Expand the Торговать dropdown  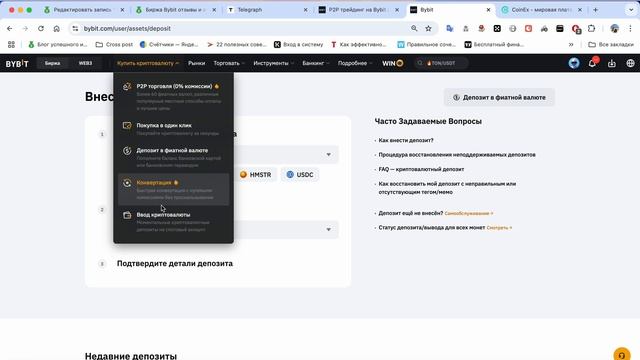(229, 63)
